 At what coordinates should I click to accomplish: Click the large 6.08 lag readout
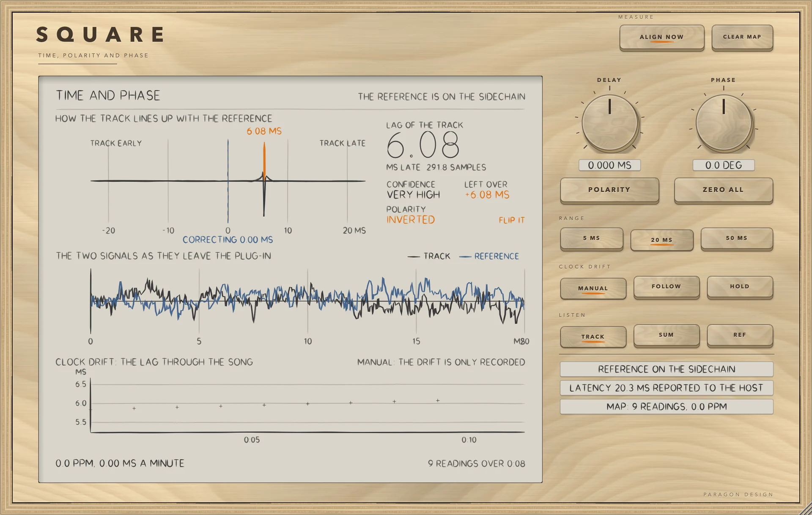pyautogui.click(x=422, y=145)
